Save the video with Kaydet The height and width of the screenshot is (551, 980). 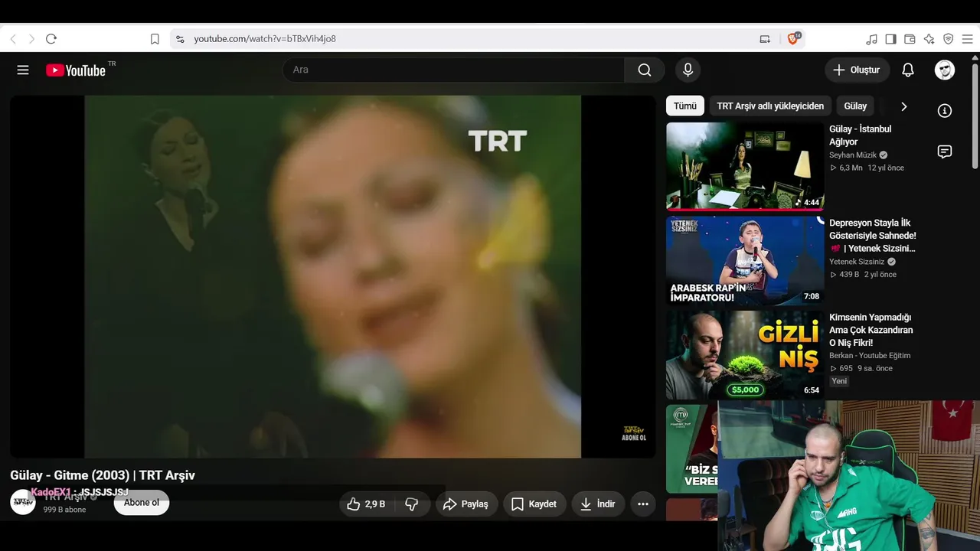534,504
